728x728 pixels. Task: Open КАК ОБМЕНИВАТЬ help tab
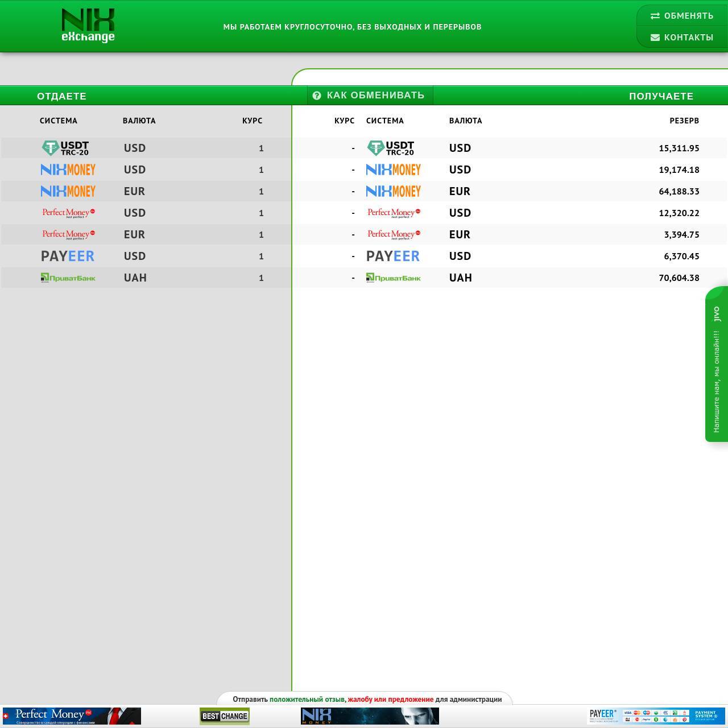coord(370,96)
